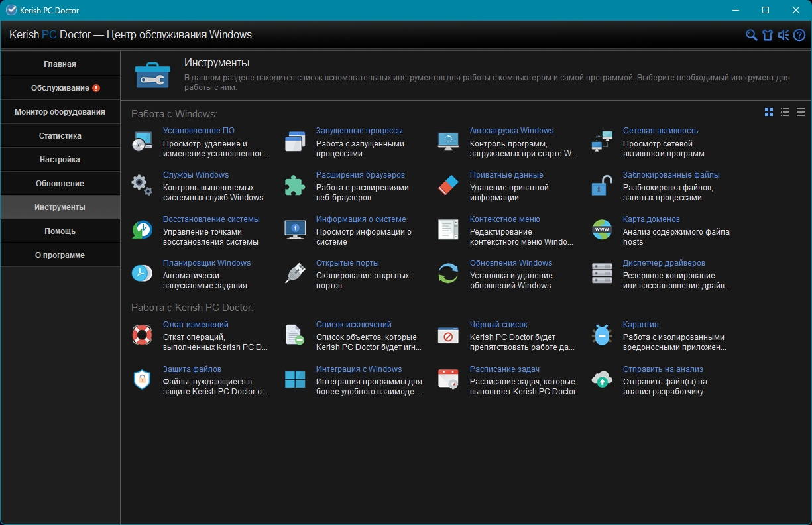Click the Отправить на анализ cloud icon
812x525 pixels.
pyautogui.click(x=602, y=380)
